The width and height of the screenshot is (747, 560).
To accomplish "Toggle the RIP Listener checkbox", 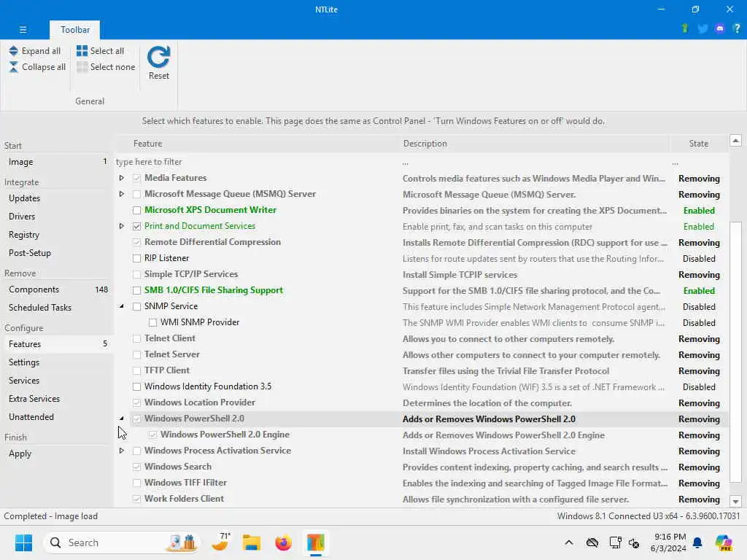I will click(136, 258).
